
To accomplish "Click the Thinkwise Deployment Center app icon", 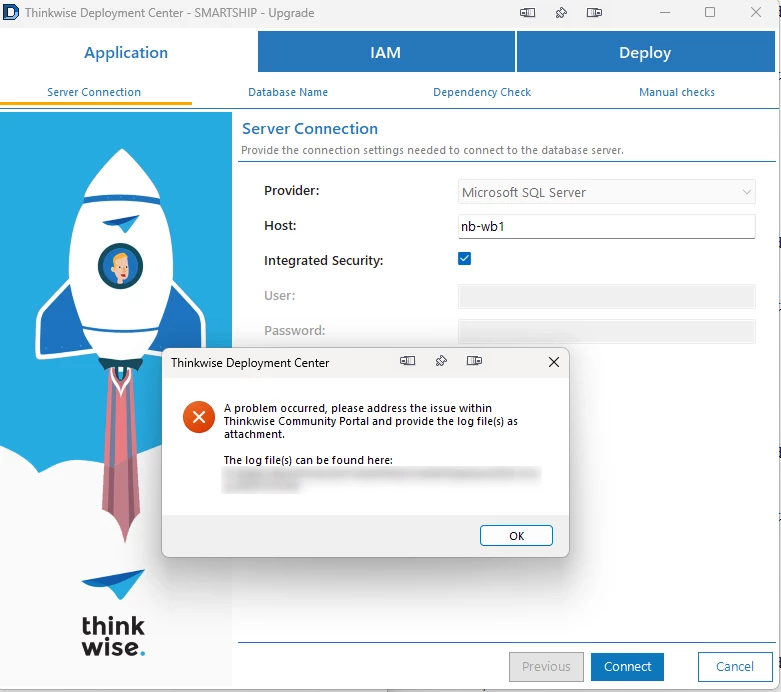I will click(x=10, y=12).
